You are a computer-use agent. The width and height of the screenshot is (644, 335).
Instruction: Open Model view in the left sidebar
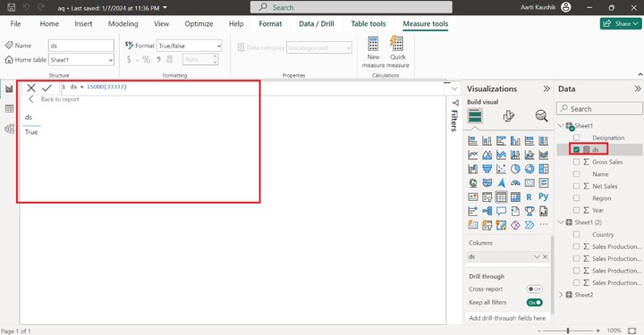(9, 129)
